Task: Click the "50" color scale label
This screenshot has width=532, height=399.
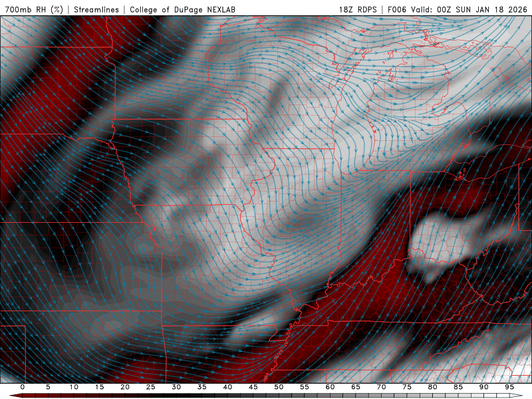Action: (279, 387)
